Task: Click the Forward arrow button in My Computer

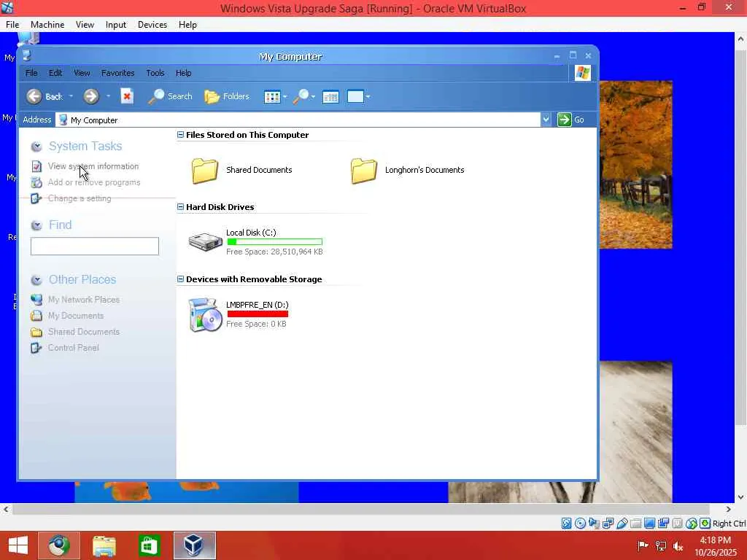Action: (91, 96)
